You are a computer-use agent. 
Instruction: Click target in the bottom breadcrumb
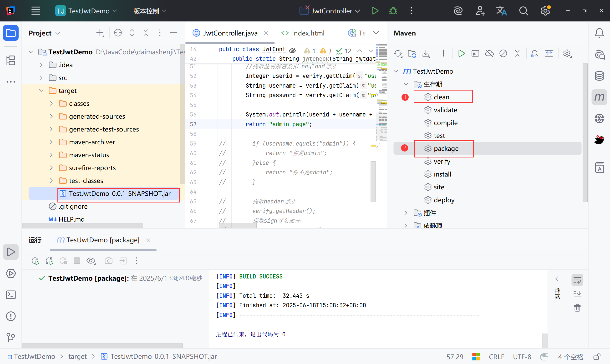(x=77, y=356)
